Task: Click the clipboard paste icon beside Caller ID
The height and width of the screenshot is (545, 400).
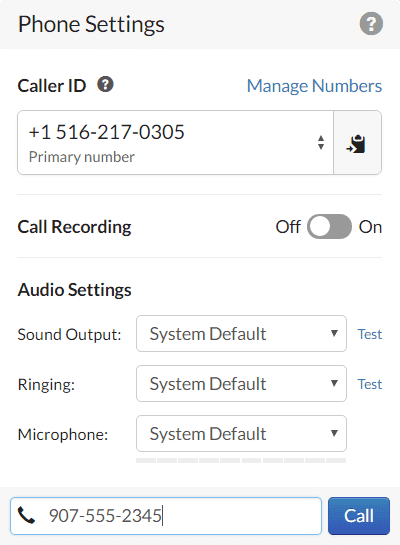Action: pyautogui.click(x=357, y=143)
